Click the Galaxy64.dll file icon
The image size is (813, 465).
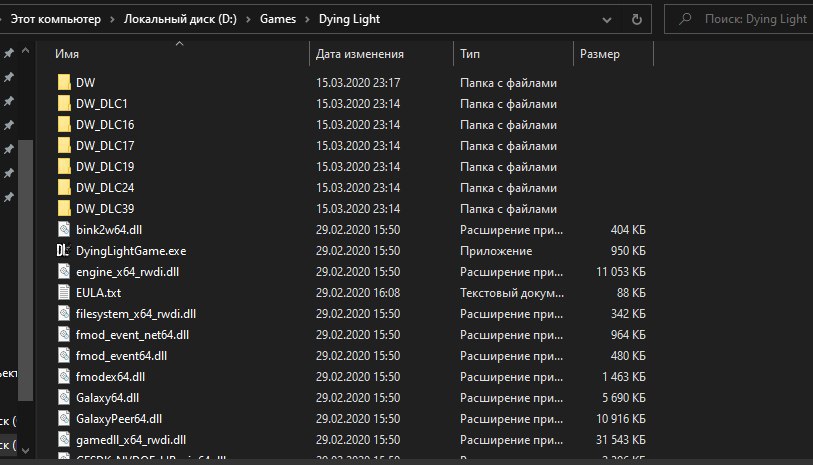[64, 398]
